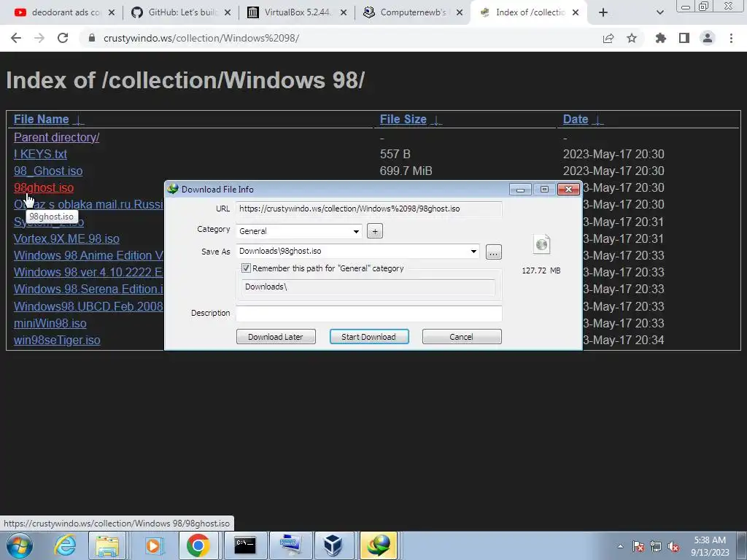This screenshot has height=560, width=747.
Task: Click the share page icon in address bar
Action: tap(608, 39)
